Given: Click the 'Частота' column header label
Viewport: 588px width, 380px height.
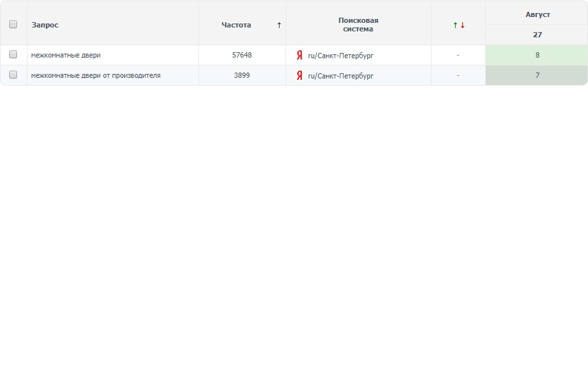Looking at the screenshot, I should [236, 25].
